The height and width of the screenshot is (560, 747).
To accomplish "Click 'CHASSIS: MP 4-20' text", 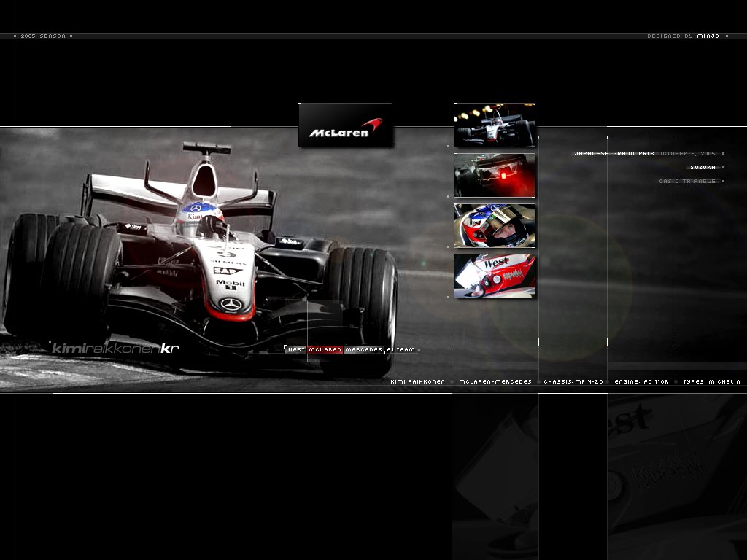I will (x=573, y=382).
